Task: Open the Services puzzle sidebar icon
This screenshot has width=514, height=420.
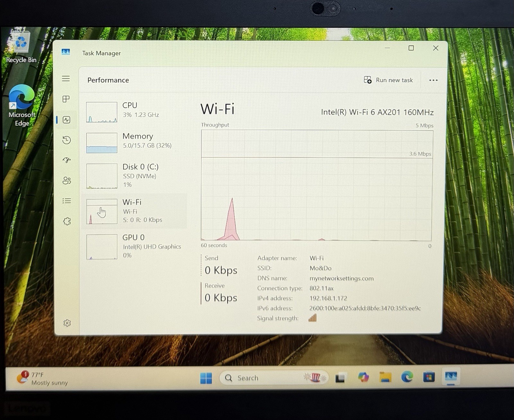Action: pos(67,221)
